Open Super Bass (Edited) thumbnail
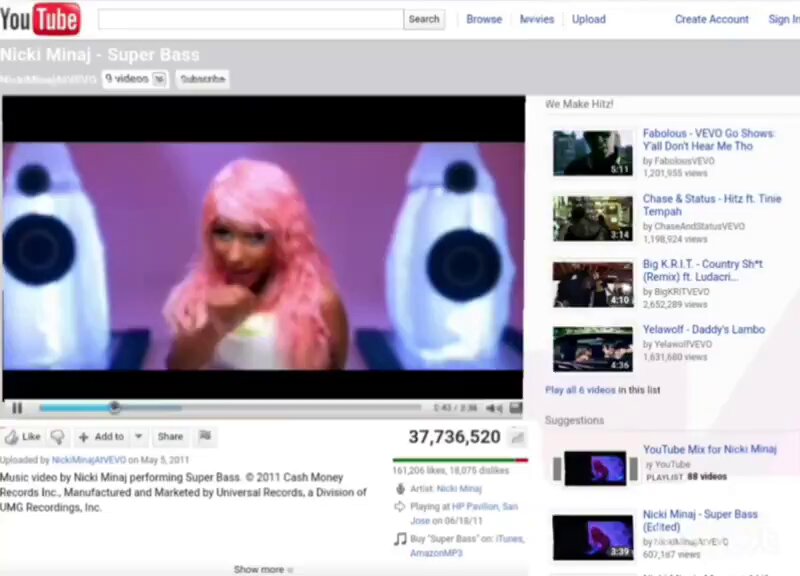Screen dimensions: 800x576 593,537
